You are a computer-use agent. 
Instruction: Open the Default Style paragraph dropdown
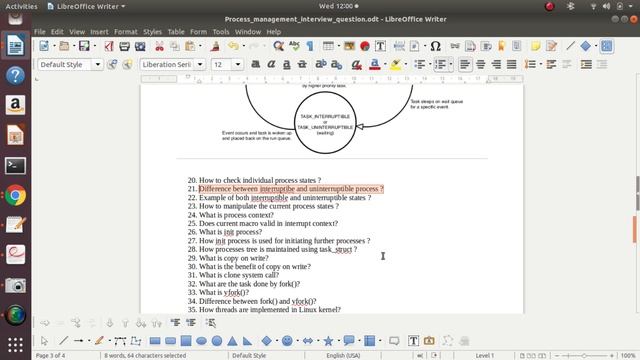tap(98, 64)
